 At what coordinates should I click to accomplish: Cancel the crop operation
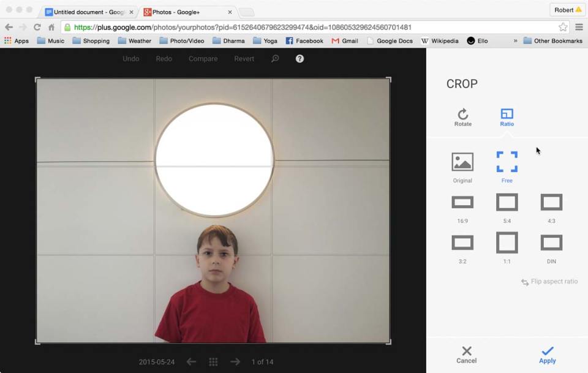click(466, 354)
